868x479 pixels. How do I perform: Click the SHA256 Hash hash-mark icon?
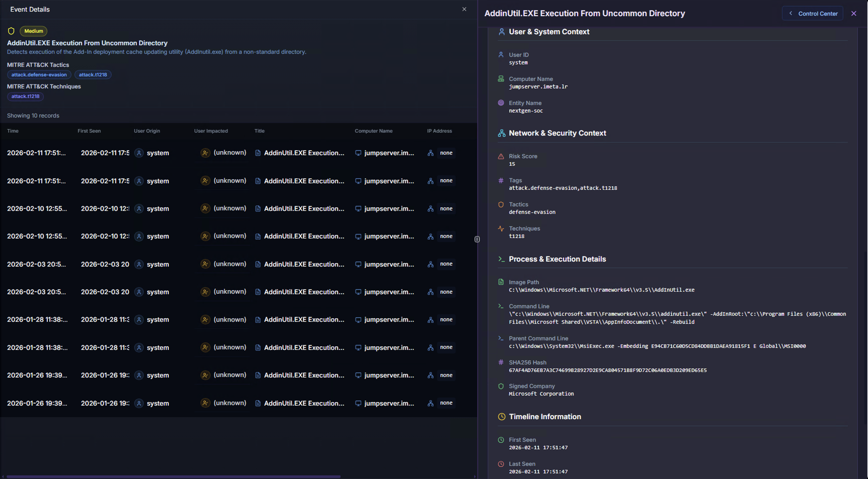(x=501, y=363)
